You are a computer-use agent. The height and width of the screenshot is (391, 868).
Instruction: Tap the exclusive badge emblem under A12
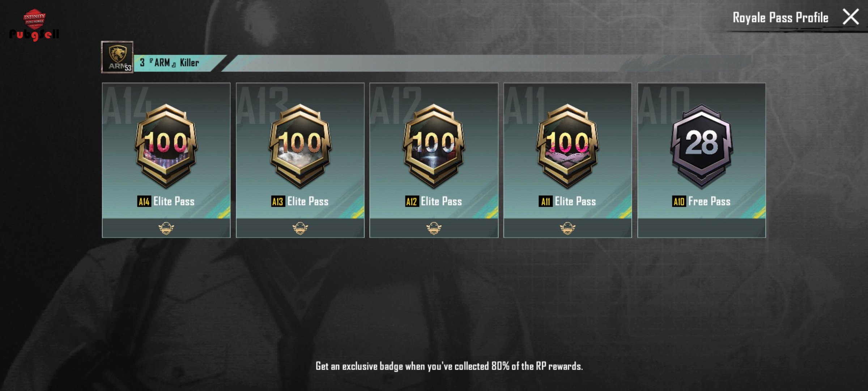tap(434, 228)
